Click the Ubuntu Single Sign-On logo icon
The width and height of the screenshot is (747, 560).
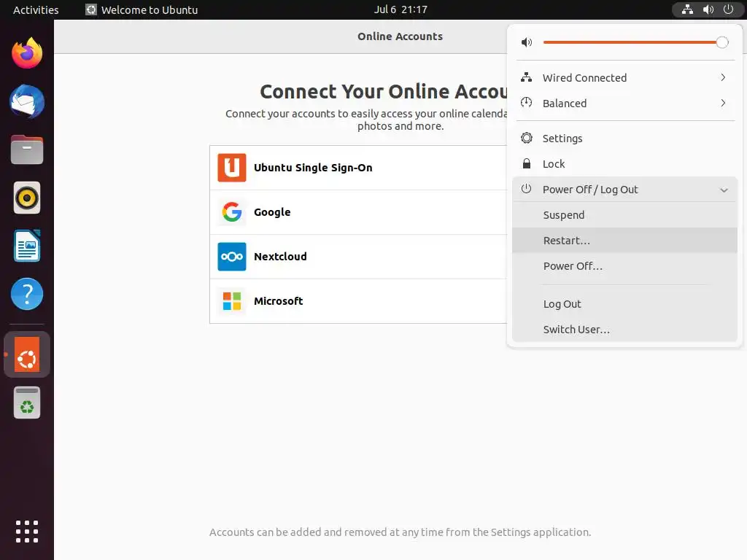click(x=231, y=168)
